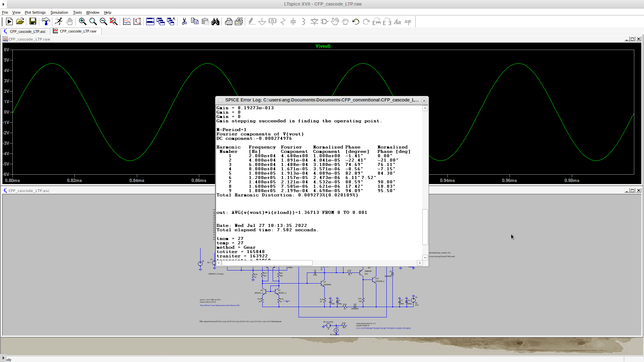Open the Tools menu
Image resolution: width=644 pixels, height=362 pixels.
[x=77, y=12]
